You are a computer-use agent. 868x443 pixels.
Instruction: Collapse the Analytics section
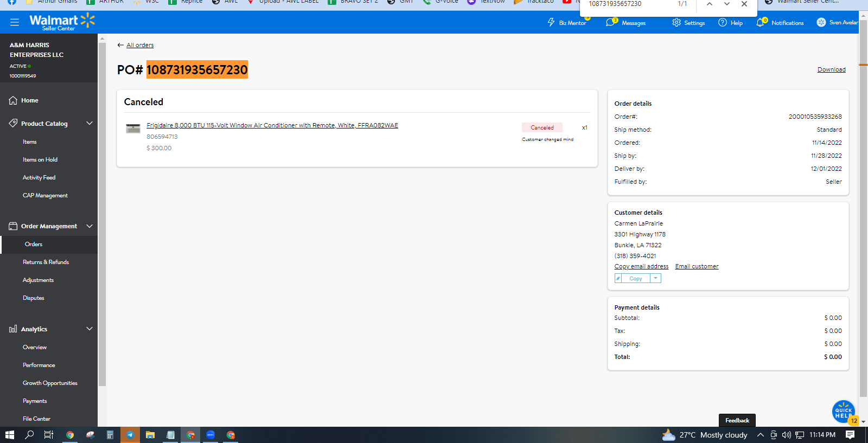tap(90, 329)
